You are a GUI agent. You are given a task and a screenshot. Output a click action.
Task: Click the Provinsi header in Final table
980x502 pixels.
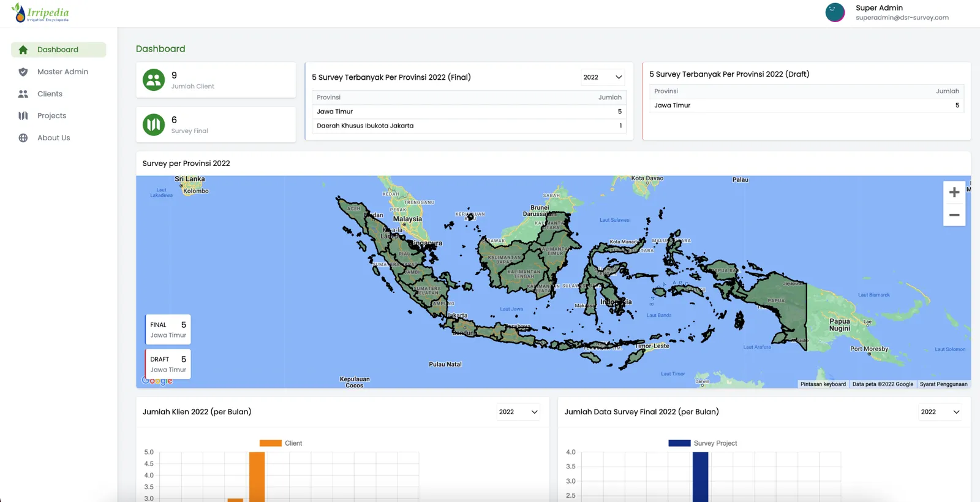[x=328, y=97]
